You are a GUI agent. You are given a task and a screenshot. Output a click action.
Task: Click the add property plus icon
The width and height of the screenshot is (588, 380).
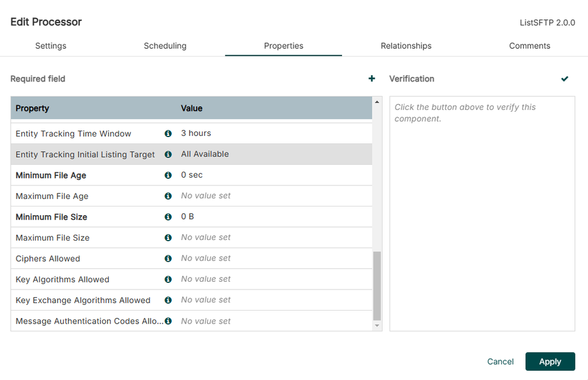[x=371, y=79]
